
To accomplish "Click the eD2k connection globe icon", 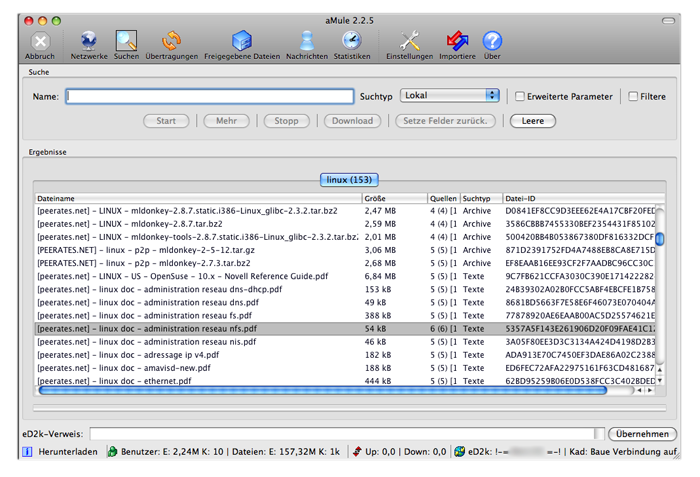I will tap(459, 452).
